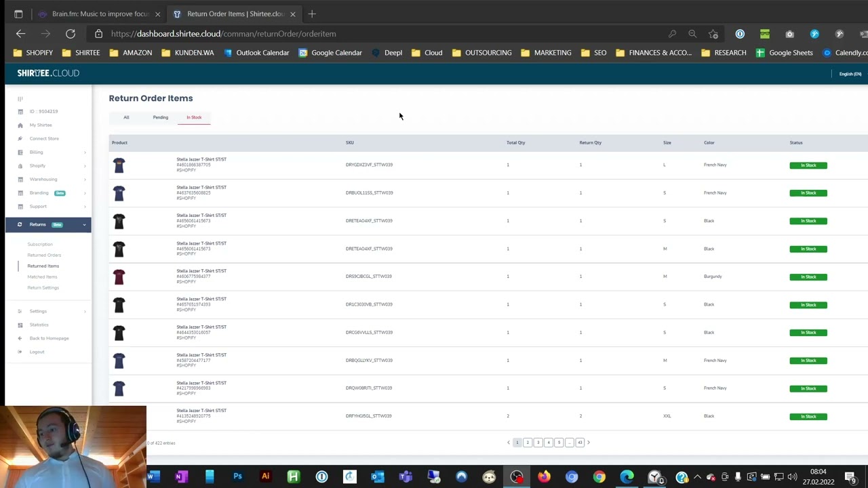Click the Connect Store plug icon
Image resolution: width=868 pixels, height=488 pixels.
click(20, 139)
